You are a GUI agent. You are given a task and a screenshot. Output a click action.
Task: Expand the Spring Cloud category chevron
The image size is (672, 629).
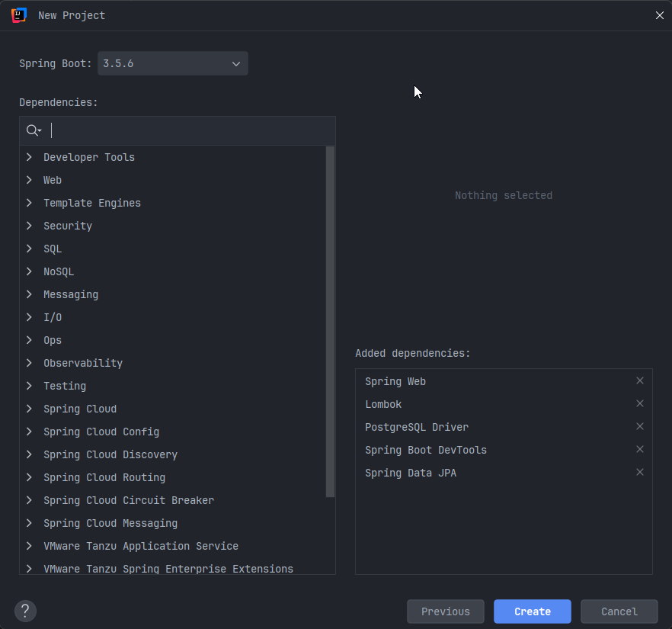(x=29, y=409)
